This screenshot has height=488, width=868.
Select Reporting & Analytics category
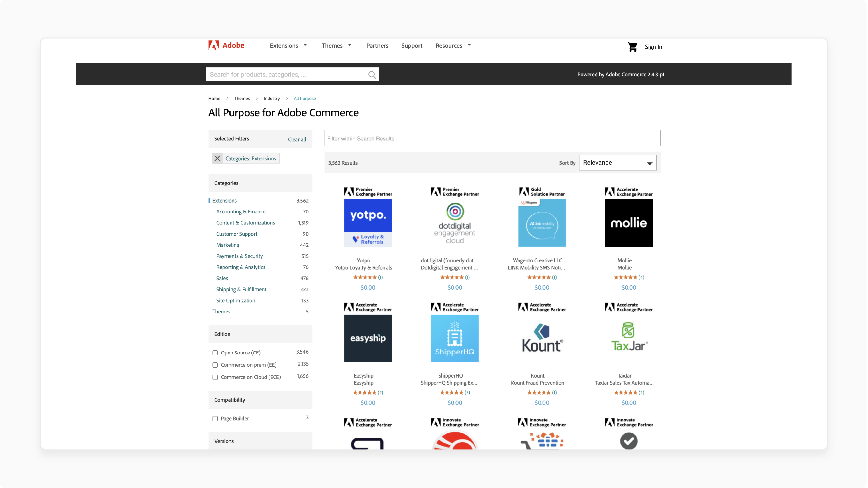(240, 267)
